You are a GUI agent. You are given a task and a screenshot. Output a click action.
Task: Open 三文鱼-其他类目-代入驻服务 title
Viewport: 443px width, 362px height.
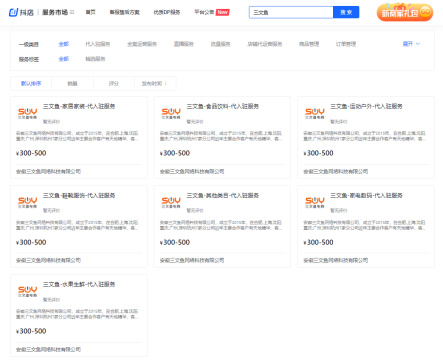click(223, 195)
